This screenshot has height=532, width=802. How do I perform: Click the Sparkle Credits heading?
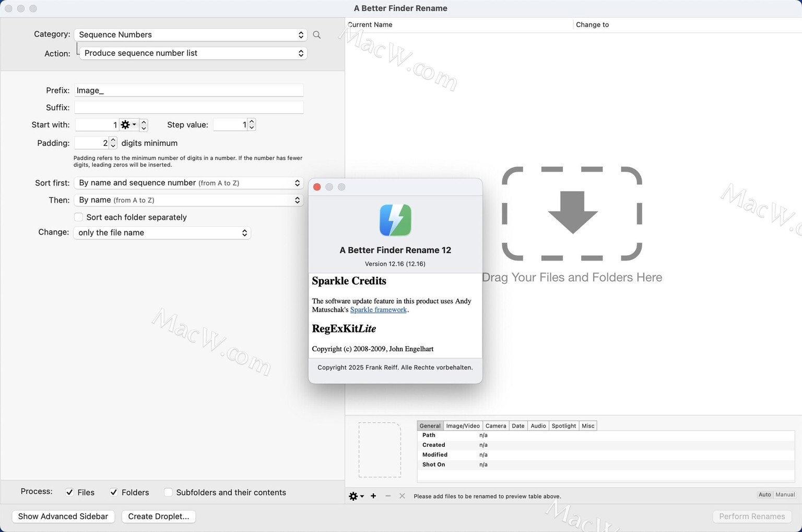click(x=349, y=281)
